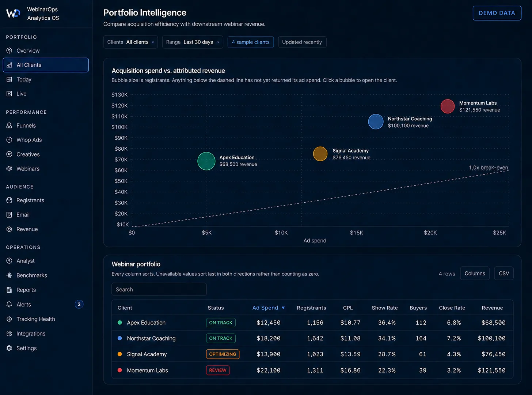Go to Benchmarks
This screenshot has width=532, height=395.
tap(32, 275)
